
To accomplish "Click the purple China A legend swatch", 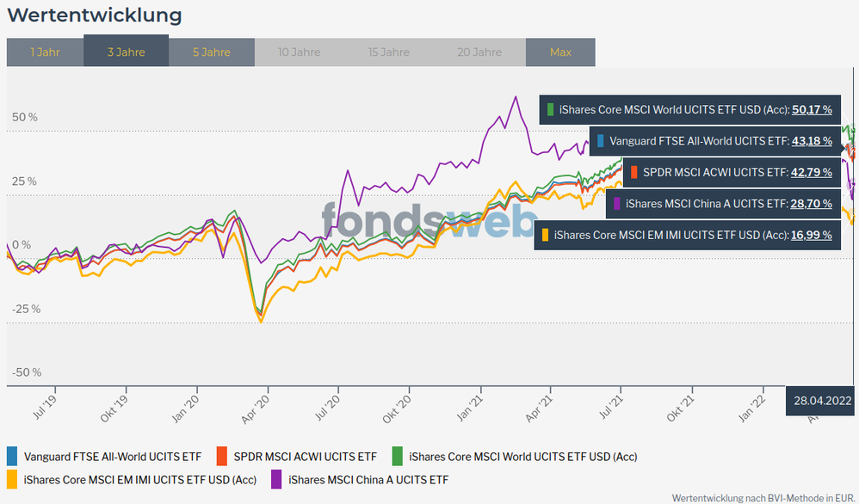I will (276, 478).
